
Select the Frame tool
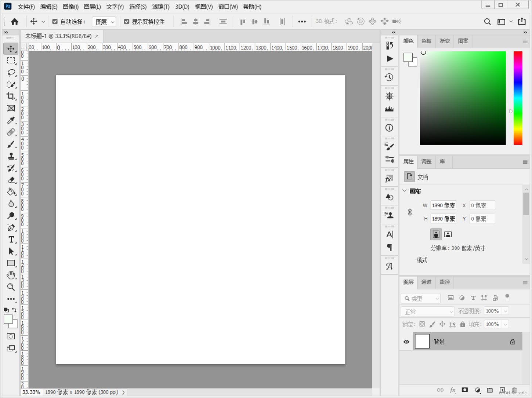click(x=11, y=108)
